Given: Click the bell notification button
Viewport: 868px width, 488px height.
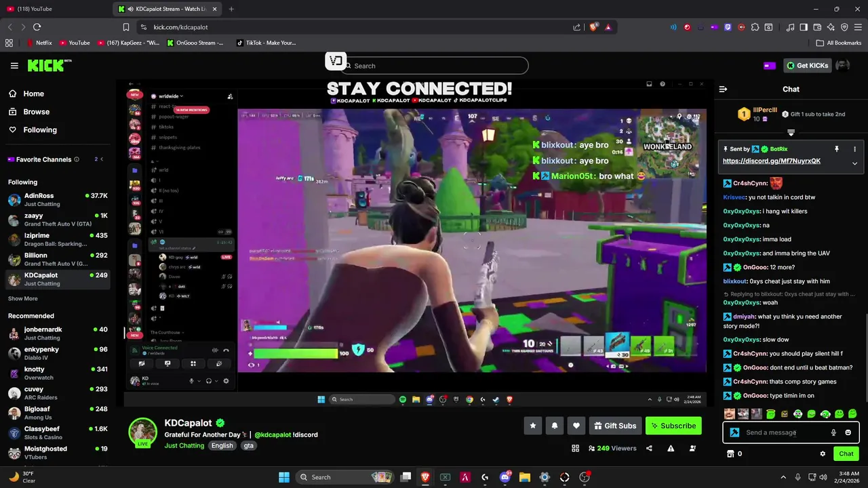Looking at the screenshot, I should click(x=555, y=426).
